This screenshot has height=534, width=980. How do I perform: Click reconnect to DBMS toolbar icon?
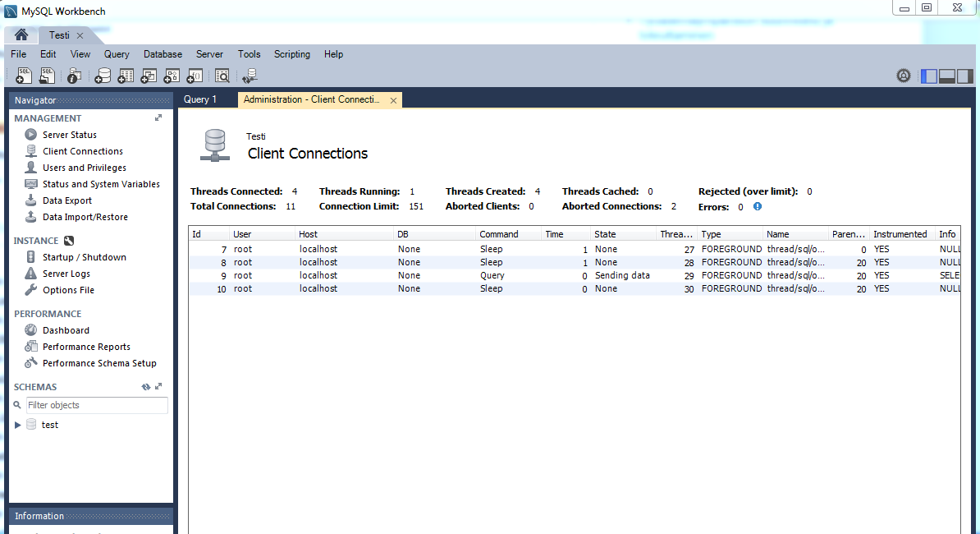click(x=250, y=76)
